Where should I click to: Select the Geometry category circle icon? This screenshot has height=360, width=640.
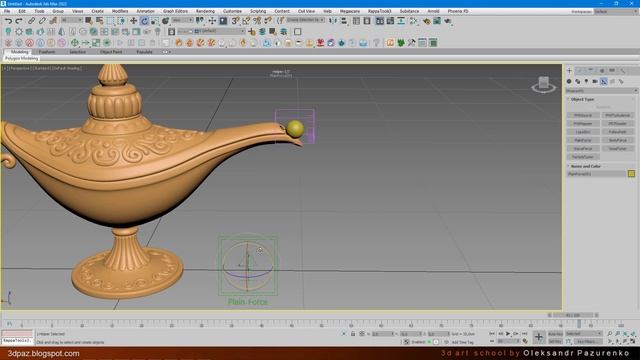click(569, 82)
